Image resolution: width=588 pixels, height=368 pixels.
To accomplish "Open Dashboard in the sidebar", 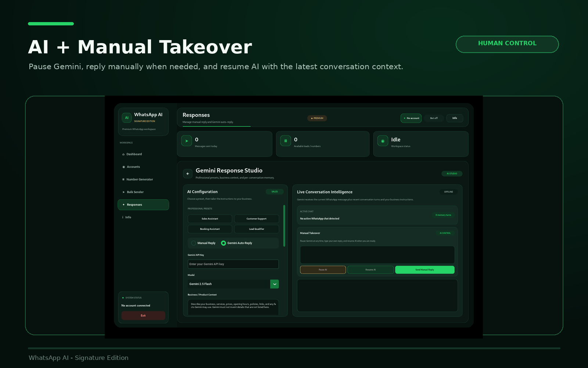I will (143, 154).
